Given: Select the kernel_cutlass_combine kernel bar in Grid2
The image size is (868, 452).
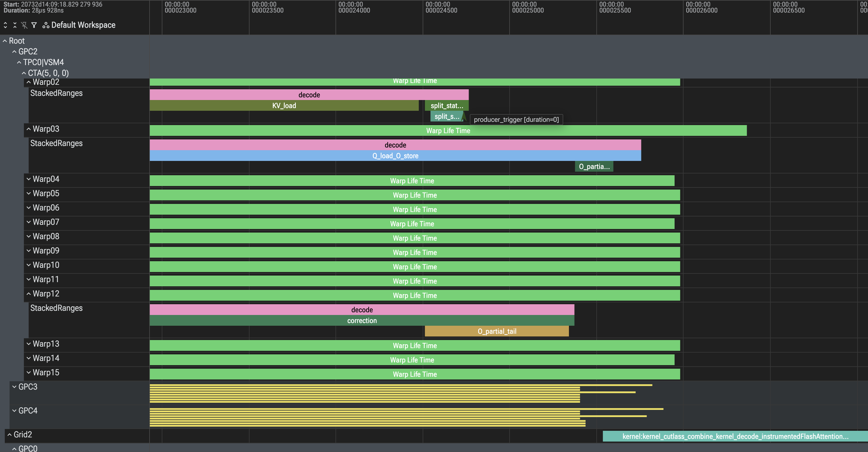Looking at the screenshot, I should coord(735,436).
